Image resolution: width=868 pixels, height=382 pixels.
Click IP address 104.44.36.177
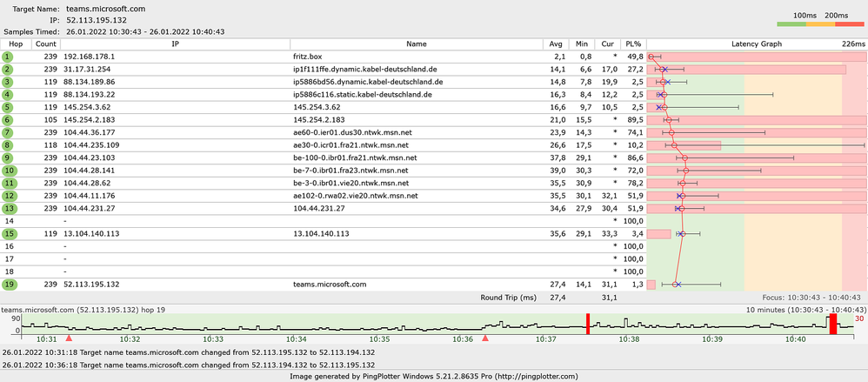coord(89,133)
